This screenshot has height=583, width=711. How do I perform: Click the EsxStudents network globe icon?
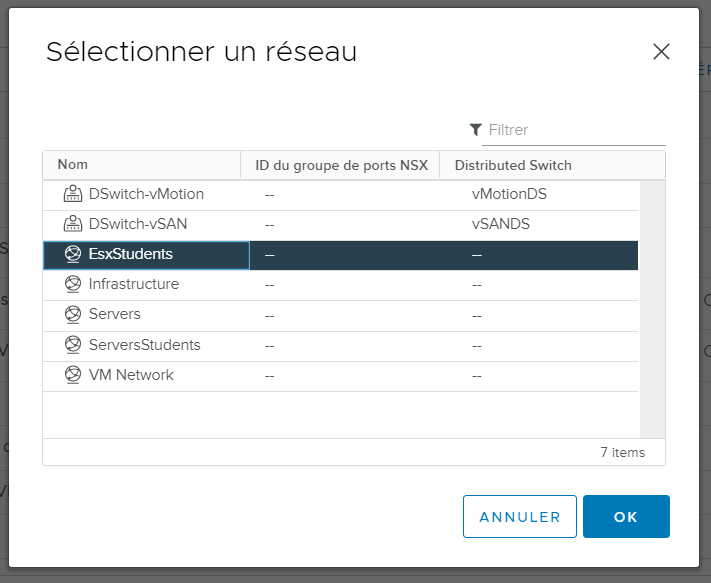coord(73,254)
